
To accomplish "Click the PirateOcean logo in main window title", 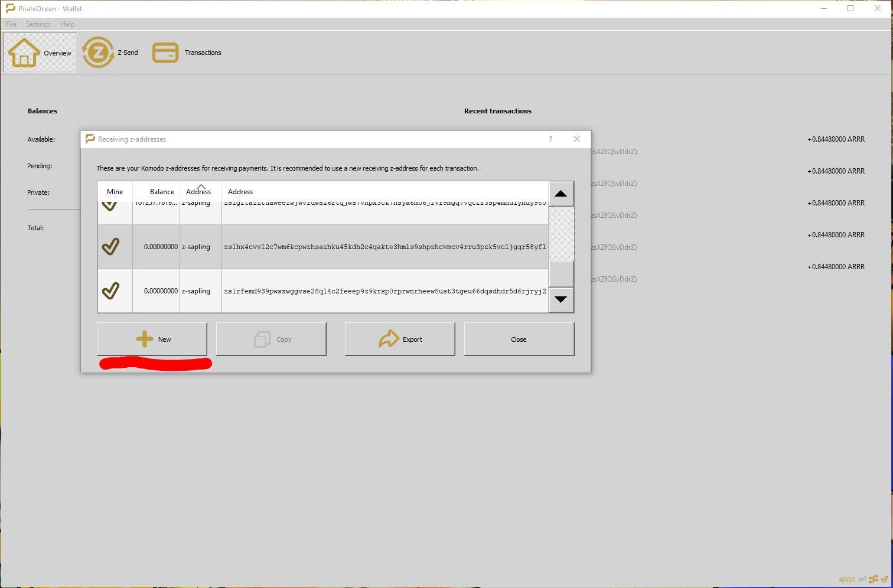I will click(10, 8).
